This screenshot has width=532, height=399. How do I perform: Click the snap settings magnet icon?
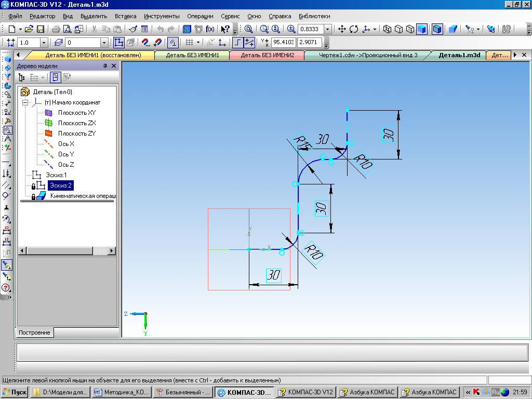pos(145,43)
